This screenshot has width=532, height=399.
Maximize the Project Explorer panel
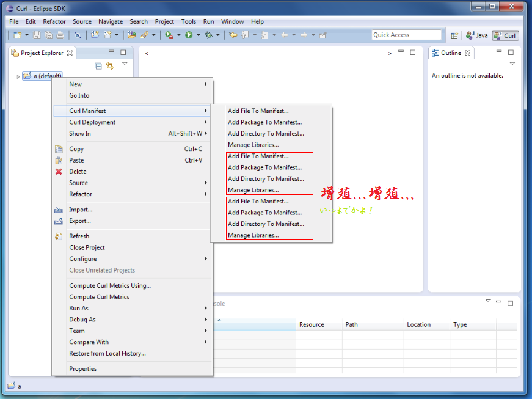click(x=123, y=53)
